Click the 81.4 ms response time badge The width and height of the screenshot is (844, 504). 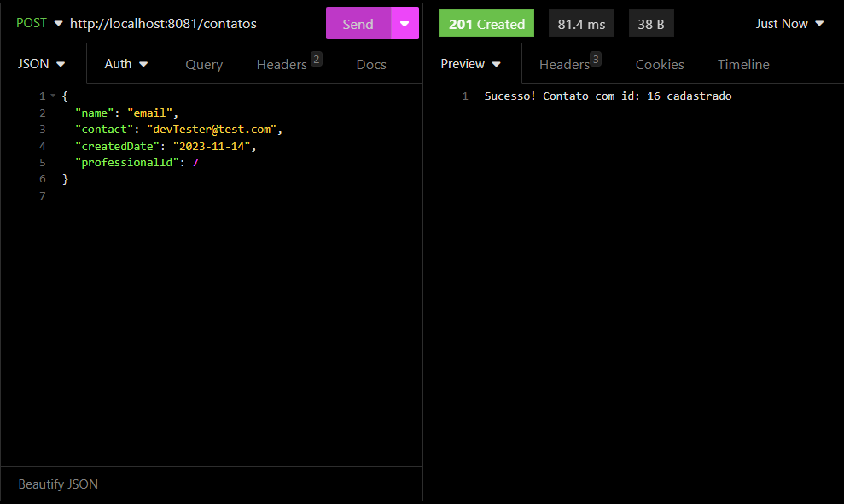pos(581,23)
